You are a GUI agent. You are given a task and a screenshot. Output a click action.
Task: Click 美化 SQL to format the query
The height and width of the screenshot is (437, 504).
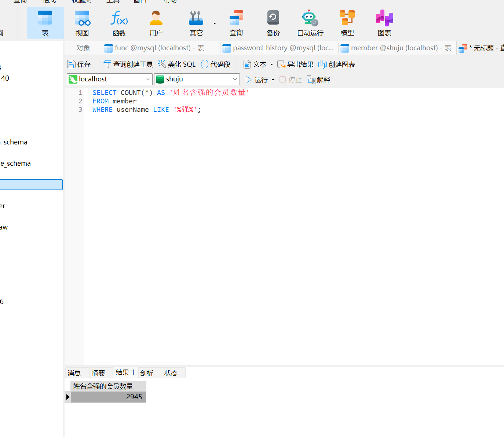pos(177,65)
